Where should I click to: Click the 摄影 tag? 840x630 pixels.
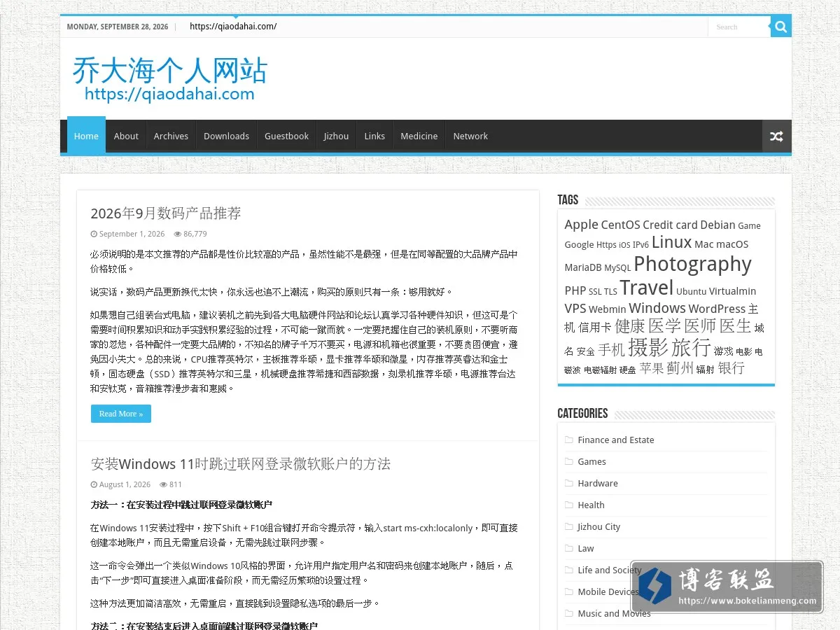pos(648,347)
